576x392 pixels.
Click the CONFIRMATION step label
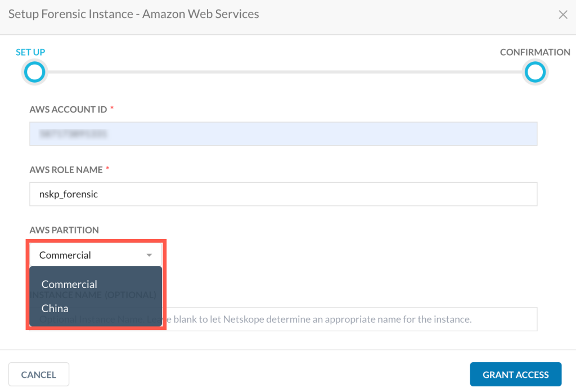(535, 52)
